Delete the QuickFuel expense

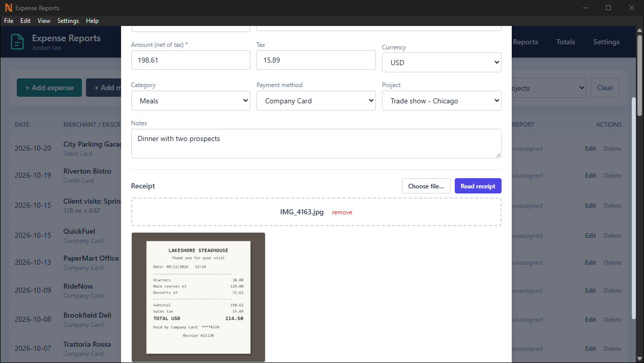pos(612,236)
